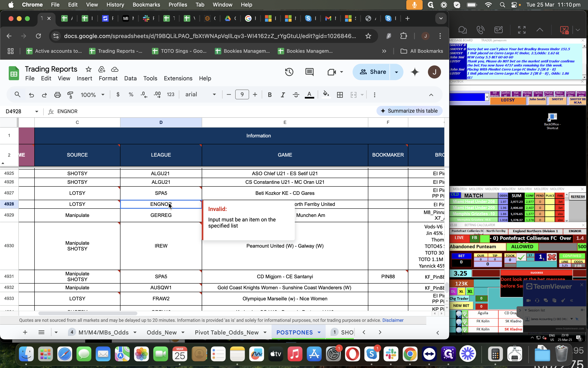Click the redo arrow in Sheets toolbar
Image resolution: width=588 pixels, height=368 pixels.
(x=44, y=95)
